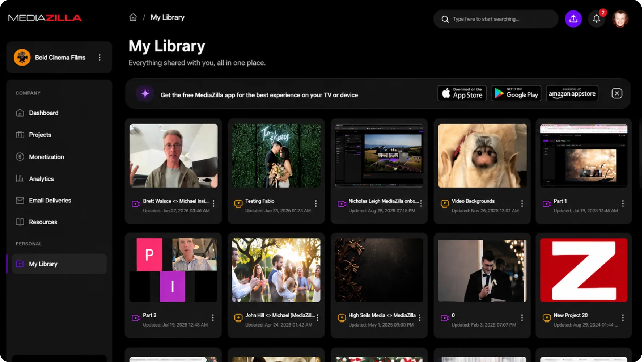The width and height of the screenshot is (644, 362).
Task: Open options menu for Brett Walsce item
Action: point(213,203)
